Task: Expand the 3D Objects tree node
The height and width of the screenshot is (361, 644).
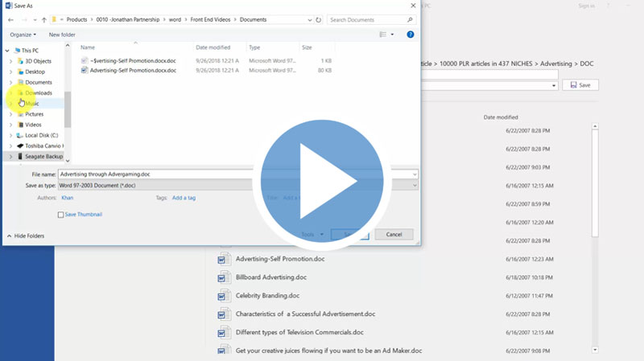Action: point(10,61)
